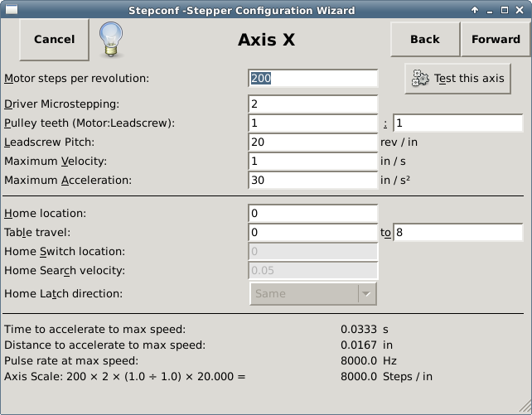Screen dimensions: 532x415
Task: Go Back to the previous wizard page
Action: coord(424,39)
